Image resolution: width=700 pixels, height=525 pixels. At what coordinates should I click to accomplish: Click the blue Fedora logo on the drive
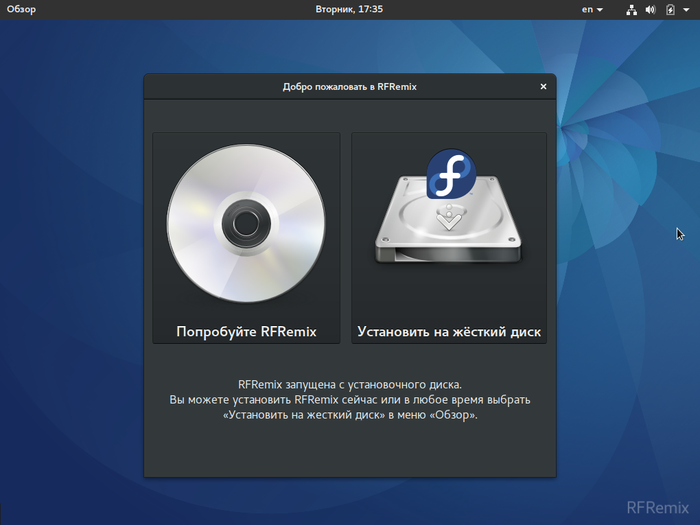449,175
